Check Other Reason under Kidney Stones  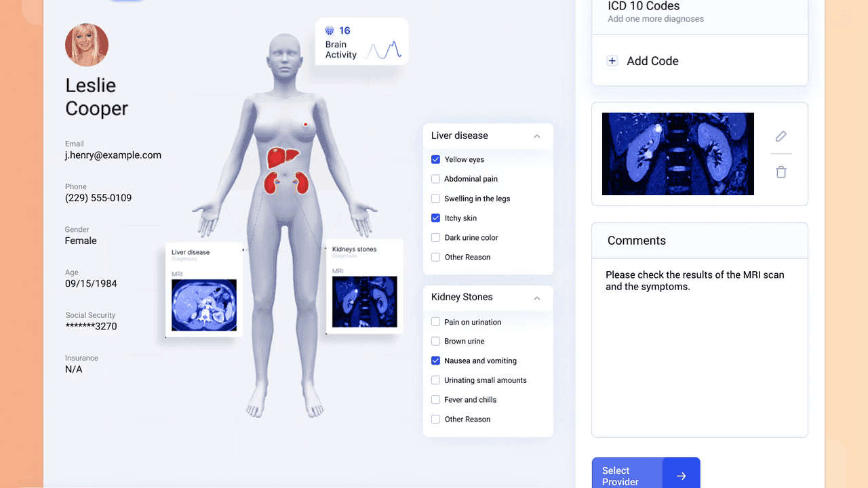(x=435, y=420)
